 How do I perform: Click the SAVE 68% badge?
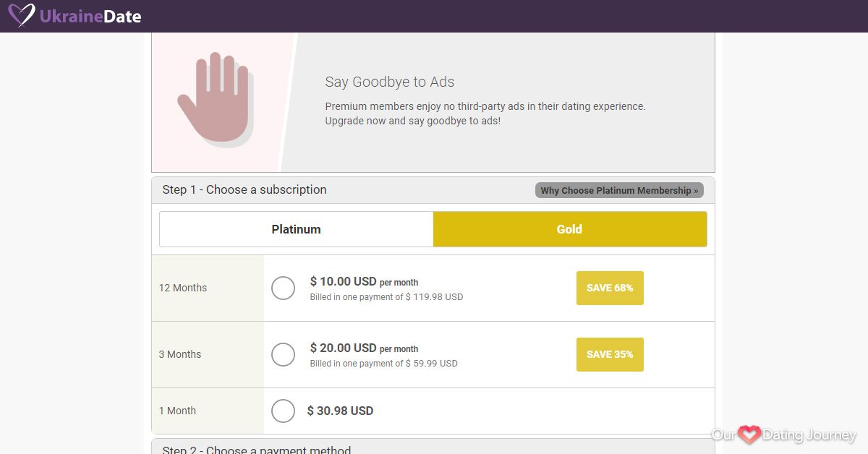pos(610,288)
